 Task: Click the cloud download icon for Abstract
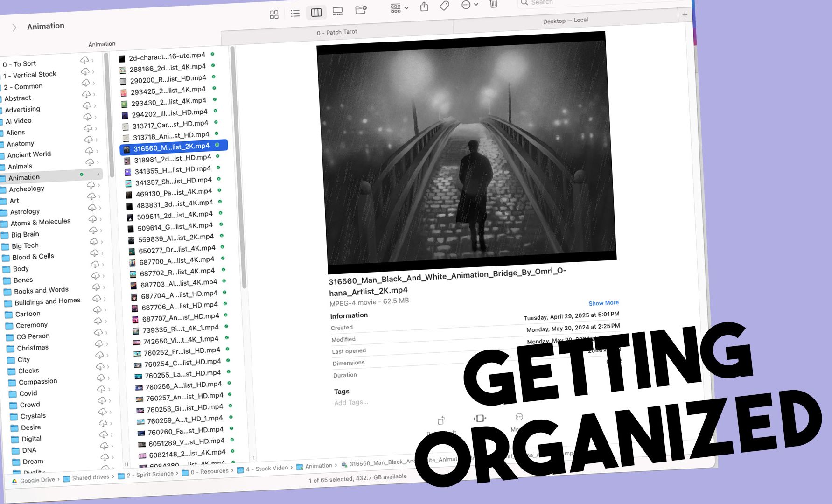pyautogui.click(x=86, y=94)
